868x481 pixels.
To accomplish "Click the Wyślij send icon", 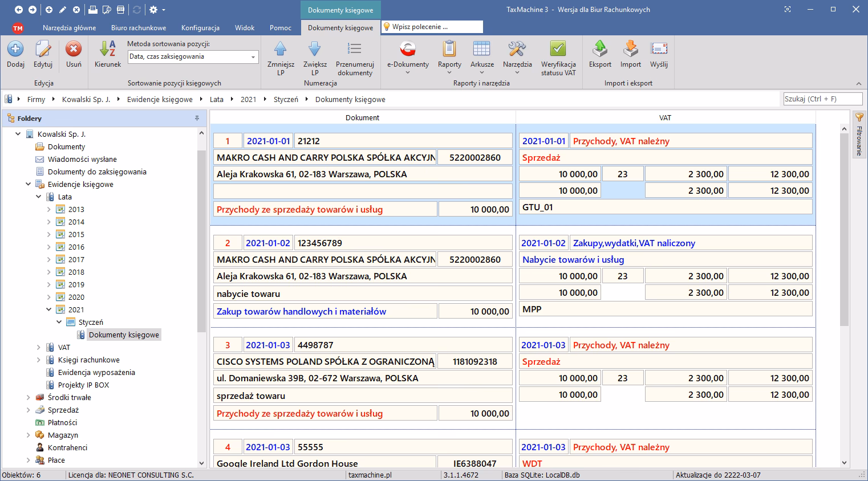I will click(x=659, y=50).
